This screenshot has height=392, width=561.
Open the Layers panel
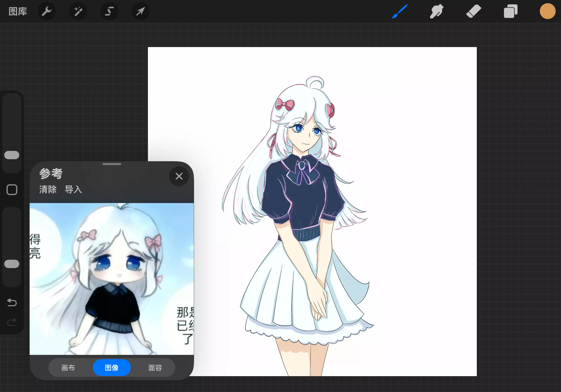(x=510, y=11)
